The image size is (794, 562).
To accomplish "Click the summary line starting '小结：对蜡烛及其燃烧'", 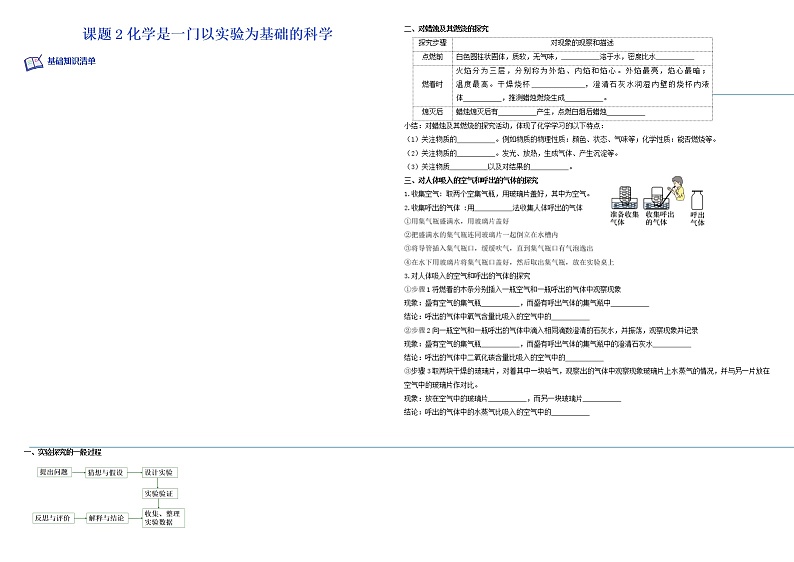I will (503, 126).
